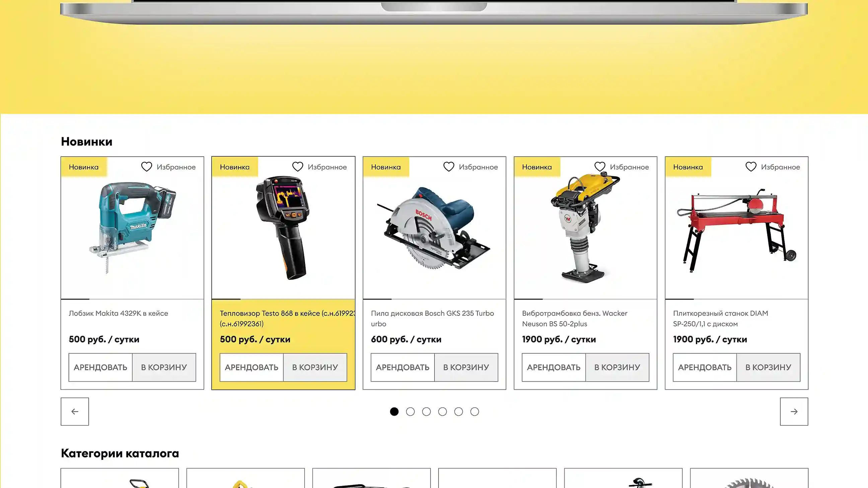Click the Новинки section heading
Image resolution: width=868 pixels, height=488 pixels.
(87, 142)
